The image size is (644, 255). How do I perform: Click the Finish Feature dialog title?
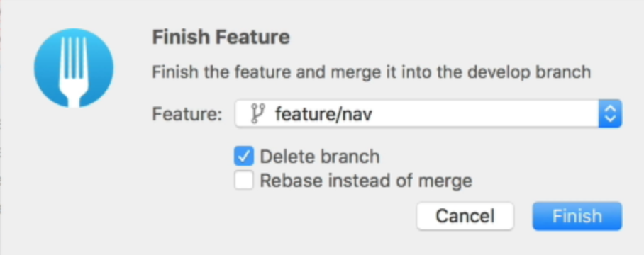221,38
